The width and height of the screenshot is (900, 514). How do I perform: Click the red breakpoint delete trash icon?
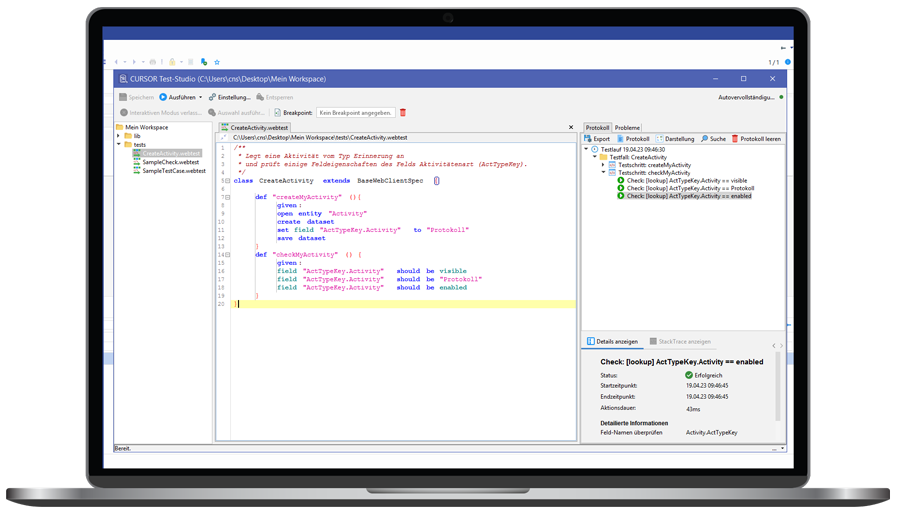[x=403, y=113]
